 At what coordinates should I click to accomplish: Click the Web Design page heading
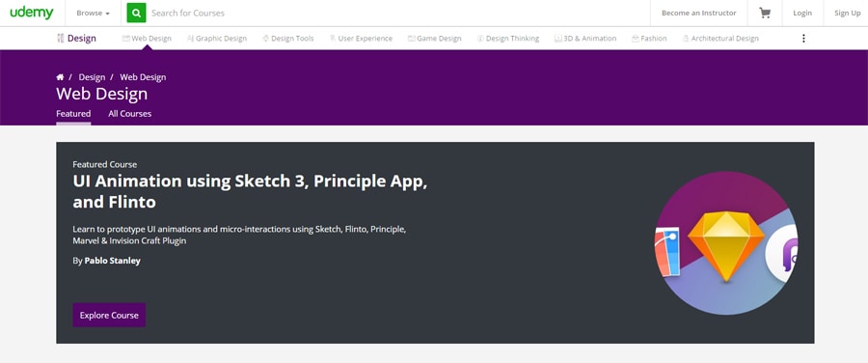tap(102, 94)
